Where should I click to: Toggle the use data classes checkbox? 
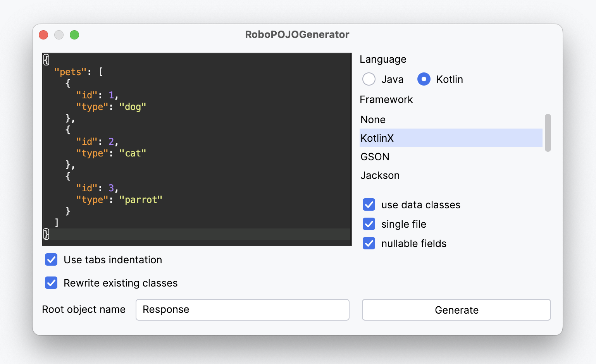coord(369,204)
